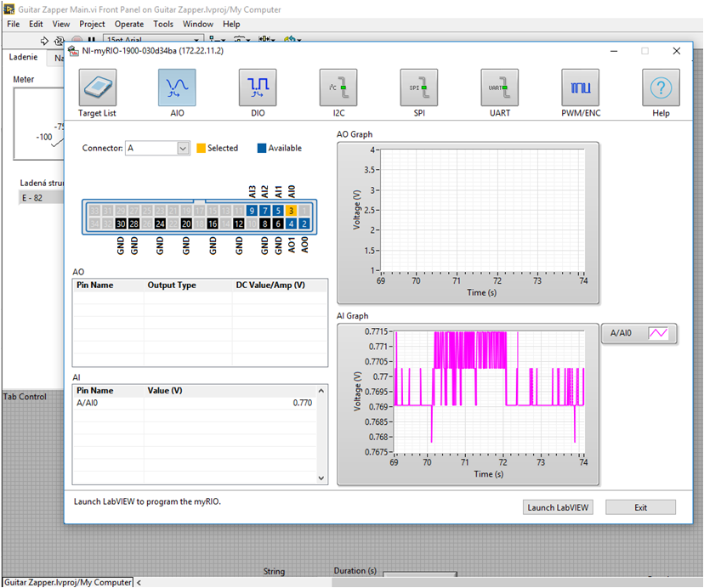Toggle connector pin 2 (AO0)
The height and width of the screenshot is (588, 704).
[304, 223]
